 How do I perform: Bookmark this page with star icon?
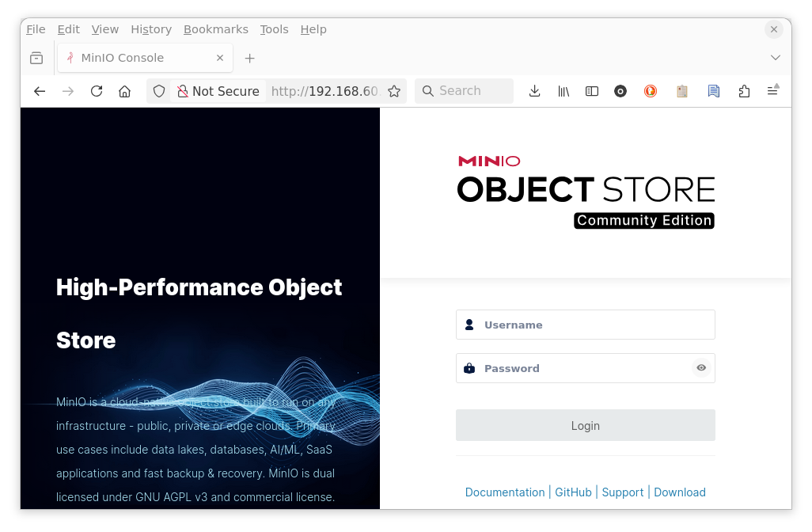[394, 91]
